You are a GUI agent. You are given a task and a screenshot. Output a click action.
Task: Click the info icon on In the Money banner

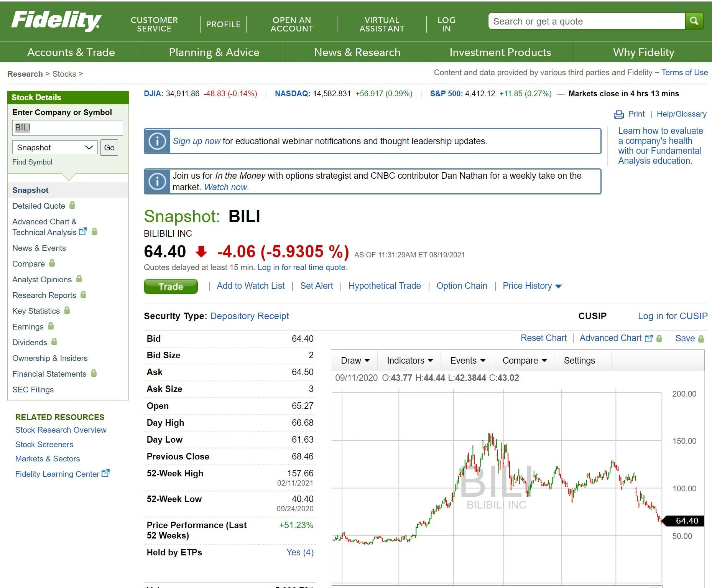click(x=157, y=181)
